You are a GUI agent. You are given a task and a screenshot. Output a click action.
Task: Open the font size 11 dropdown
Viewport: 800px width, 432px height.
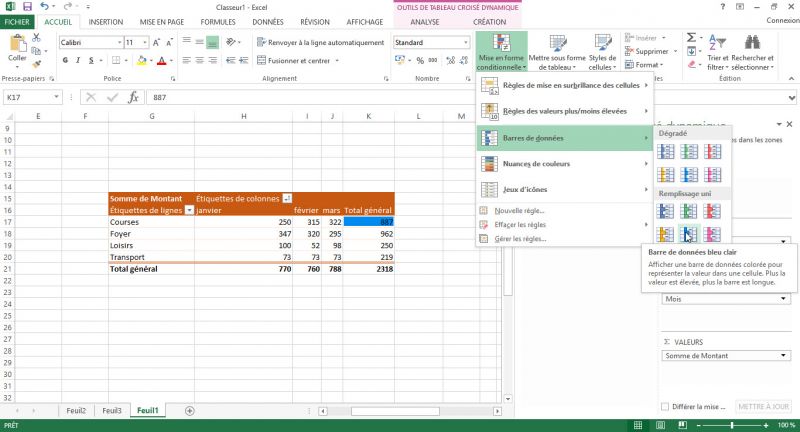(x=145, y=42)
